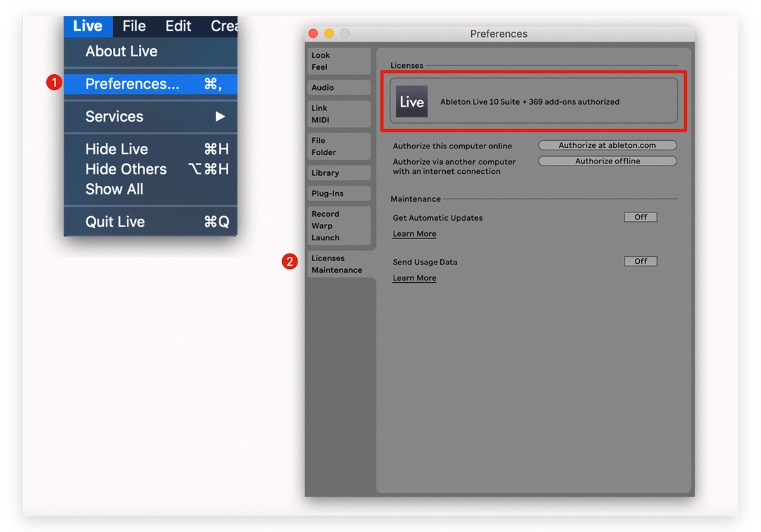Click the Live logo license icon
This screenshot has width=761, height=532.
pyautogui.click(x=412, y=101)
